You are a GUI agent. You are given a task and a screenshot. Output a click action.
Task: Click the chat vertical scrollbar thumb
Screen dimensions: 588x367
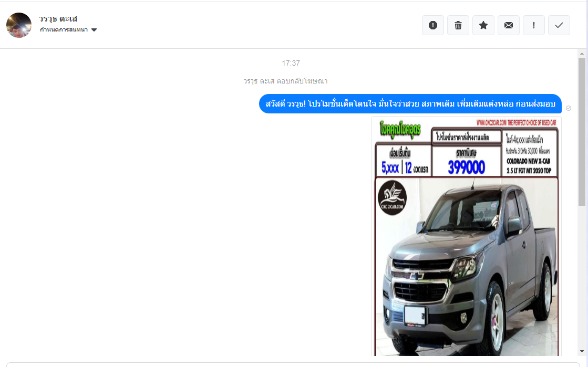click(x=582, y=132)
